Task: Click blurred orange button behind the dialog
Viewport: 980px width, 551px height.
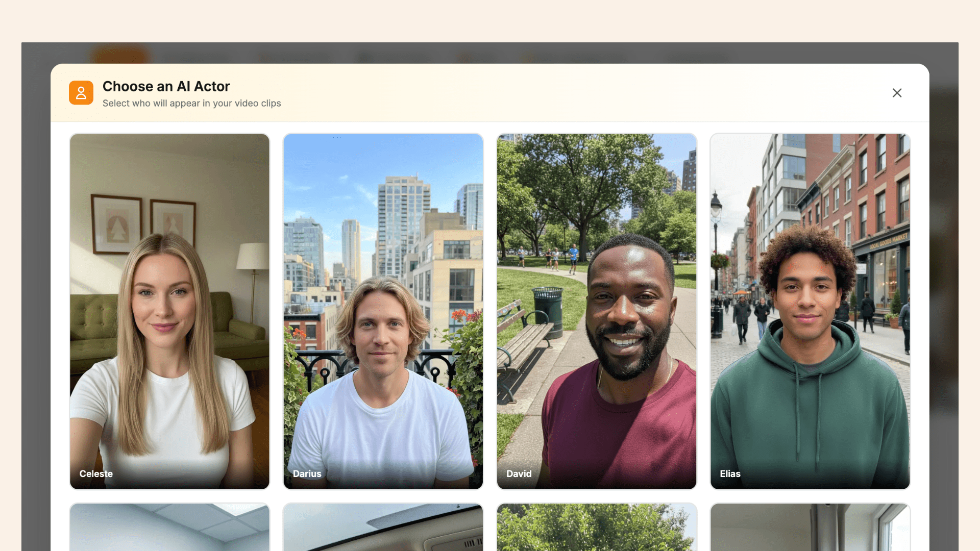Action: (x=120, y=54)
